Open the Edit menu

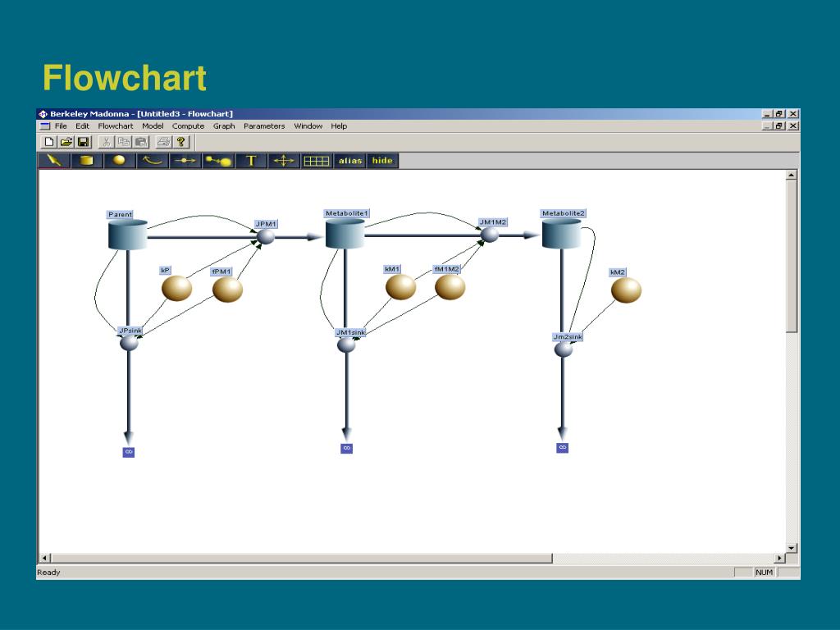pyautogui.click(x=82, y=126)
